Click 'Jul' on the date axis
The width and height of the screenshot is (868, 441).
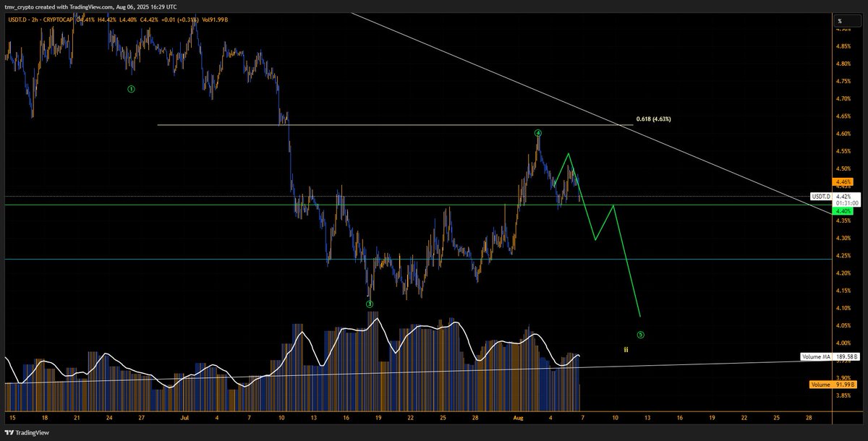point(185,418)
